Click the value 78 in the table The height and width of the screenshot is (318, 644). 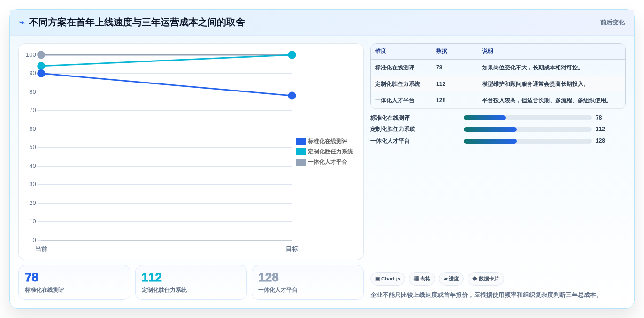(439, 68)
